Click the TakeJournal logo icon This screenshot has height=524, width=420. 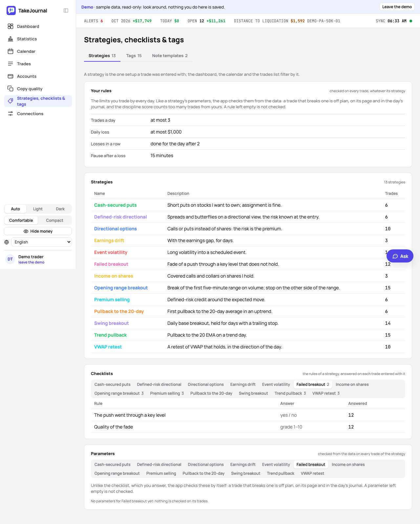point(11,10)
